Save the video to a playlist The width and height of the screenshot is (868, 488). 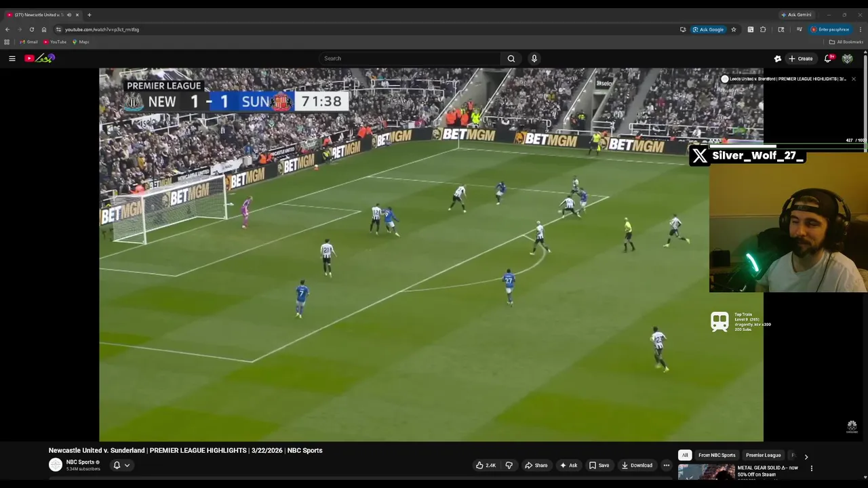click(x=599, y=465)
